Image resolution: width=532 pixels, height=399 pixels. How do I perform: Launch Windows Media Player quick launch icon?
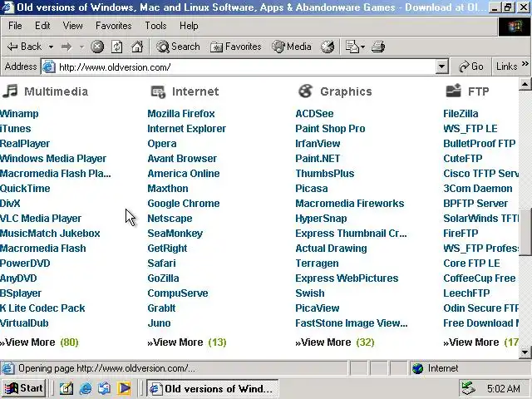[124, 388]
